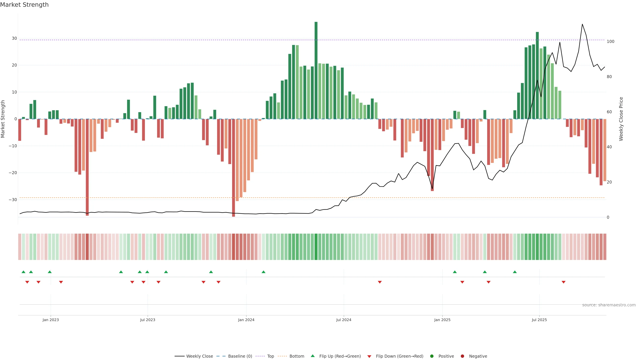Viewport: 644px width, 362px height.
Task: Click the Market Strength chart title
Action: 24,5
